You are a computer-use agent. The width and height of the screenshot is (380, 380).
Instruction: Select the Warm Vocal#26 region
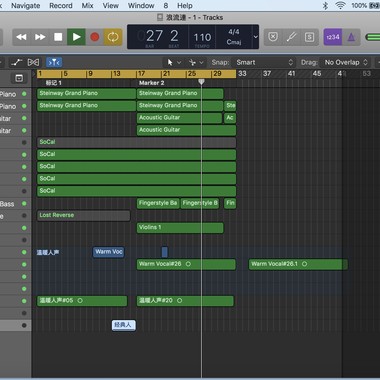point(186,264)
